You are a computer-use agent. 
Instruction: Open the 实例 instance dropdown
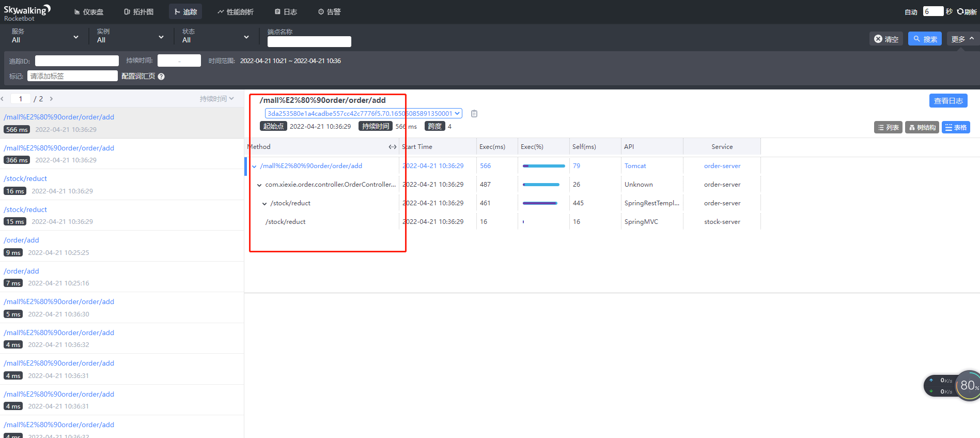[x=130, y=36]
